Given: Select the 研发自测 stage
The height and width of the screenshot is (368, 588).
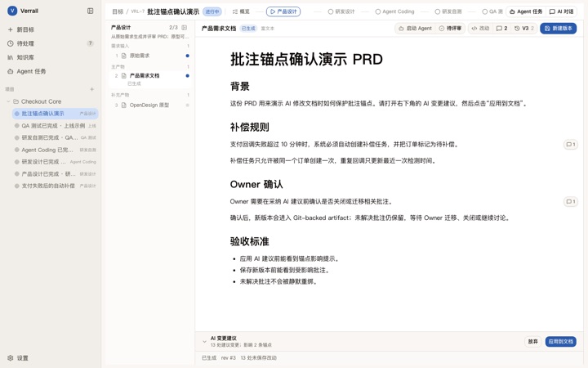Looking at the screenshot, I should [448, 11].
